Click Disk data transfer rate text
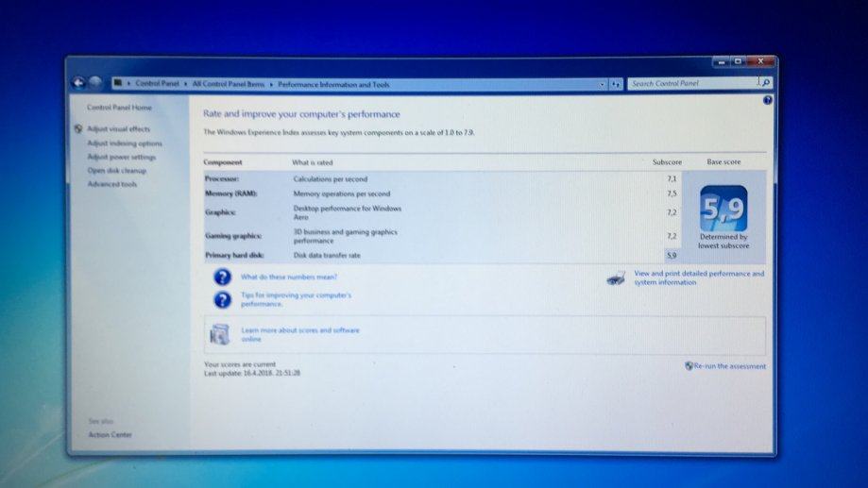The image size is (868, 488). pos(327,255)
